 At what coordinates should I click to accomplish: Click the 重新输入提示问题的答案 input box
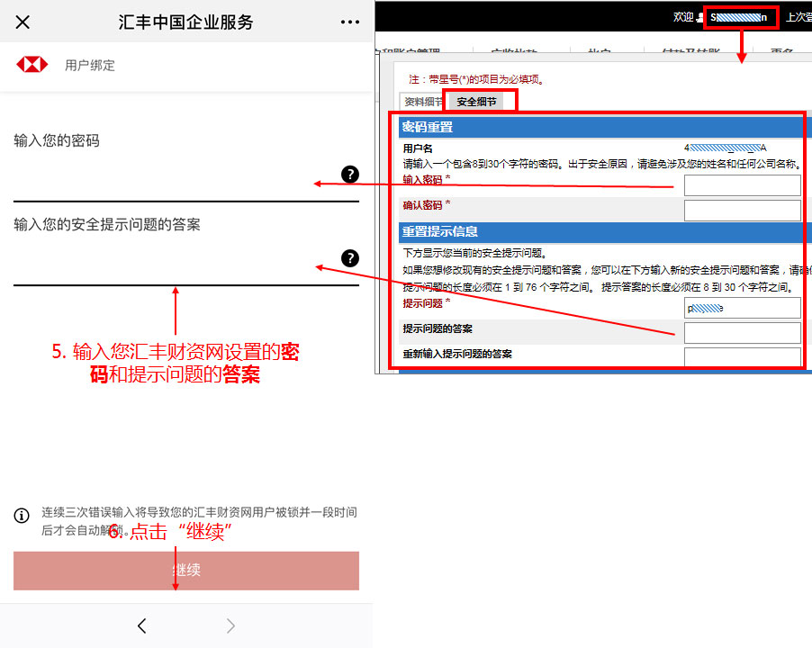click(x=742, y=357)
